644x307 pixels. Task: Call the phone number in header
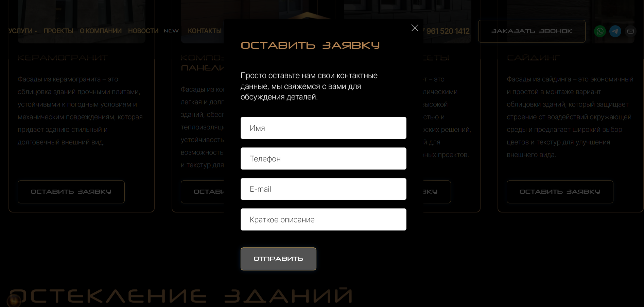pyautogui.click(x=447, y=31)
